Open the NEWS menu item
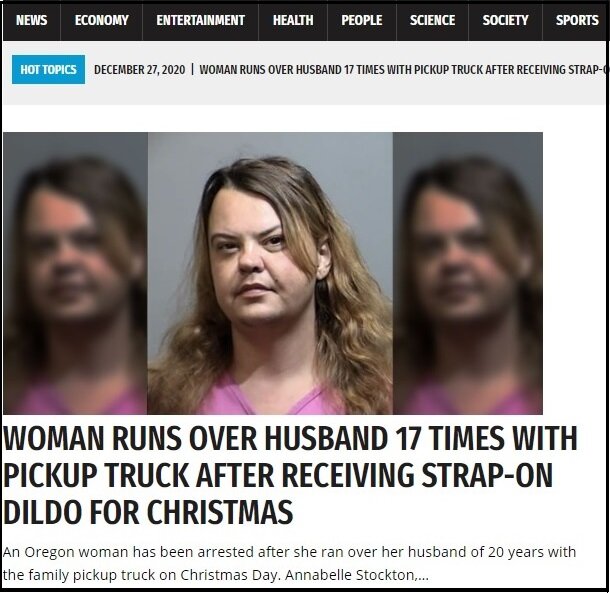Image resolution: width=610 pixels, height=593 pixels. 32,21
